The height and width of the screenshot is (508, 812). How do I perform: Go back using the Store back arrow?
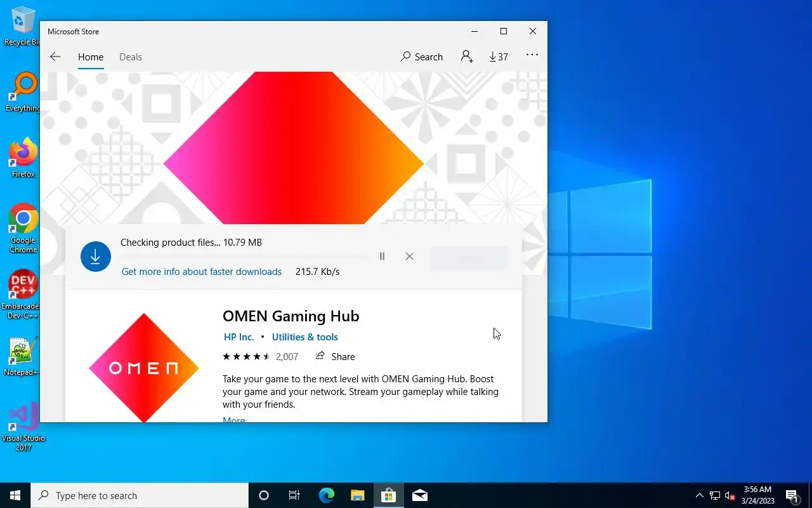coord(55,57)
